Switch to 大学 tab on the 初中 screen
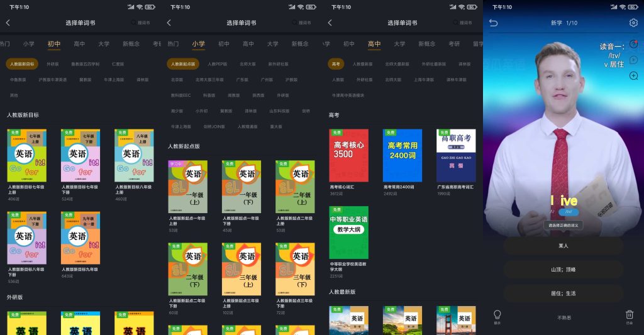Image resolution: width=644 pixels, height=335 pixels. click(104, 44)
